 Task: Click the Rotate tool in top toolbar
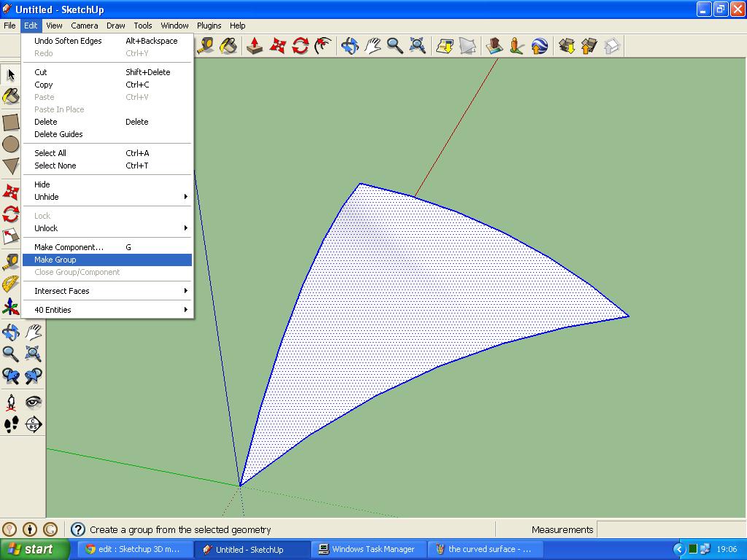click(x=300, y=46)
